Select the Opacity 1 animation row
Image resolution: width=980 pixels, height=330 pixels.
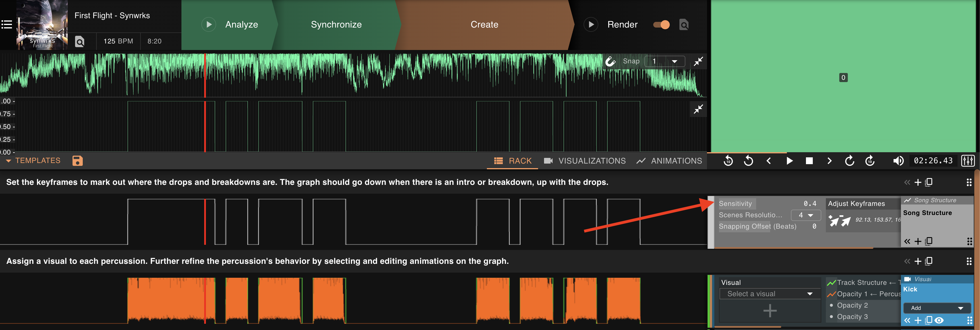pyautogui.click(x=863, y=294)
